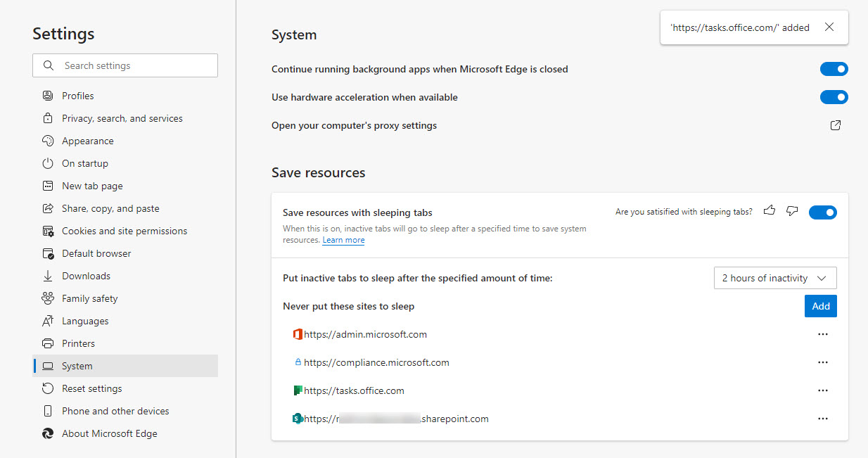868x458 pixels.
Task: Open more options for sharepoint.com site
Action: 823,419
